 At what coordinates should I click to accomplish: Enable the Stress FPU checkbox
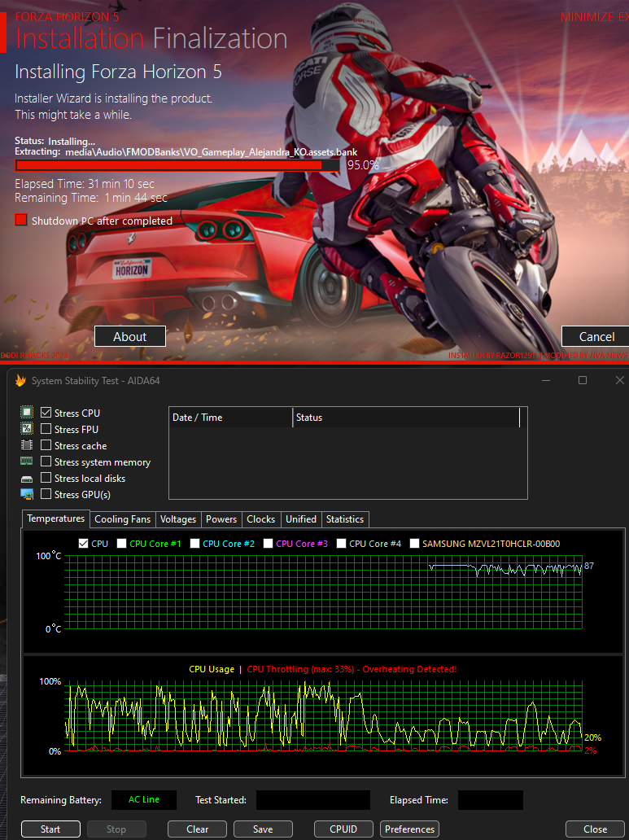pyautogui.click(x=46, y=429)
